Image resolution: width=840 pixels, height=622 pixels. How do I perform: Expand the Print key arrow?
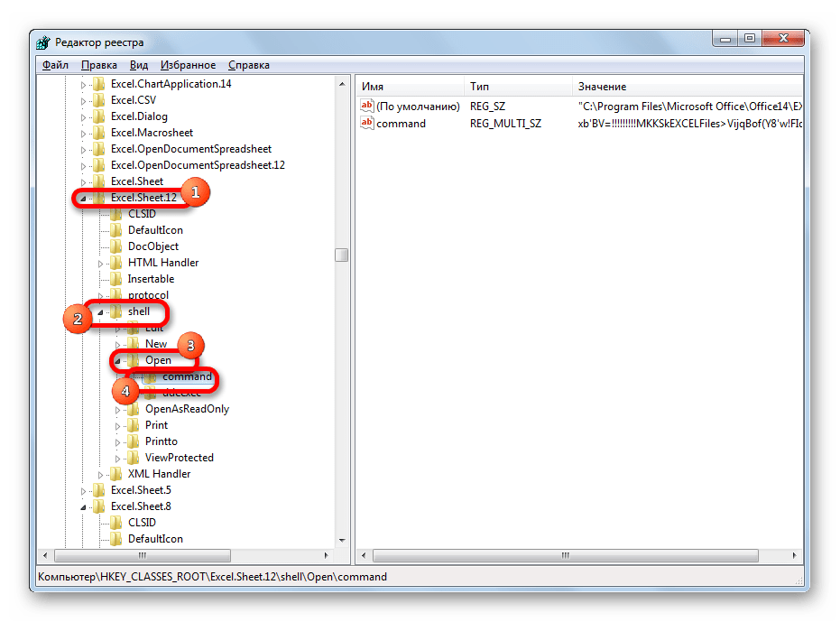click(117, 426)
